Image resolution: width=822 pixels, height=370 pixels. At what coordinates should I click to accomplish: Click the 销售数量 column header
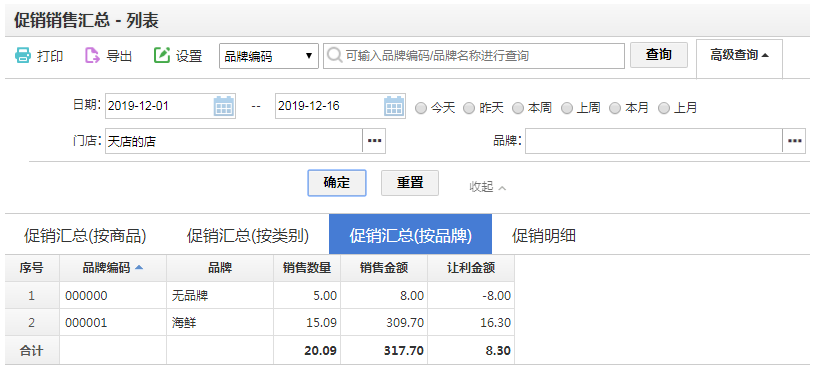(x=307, y=268)
